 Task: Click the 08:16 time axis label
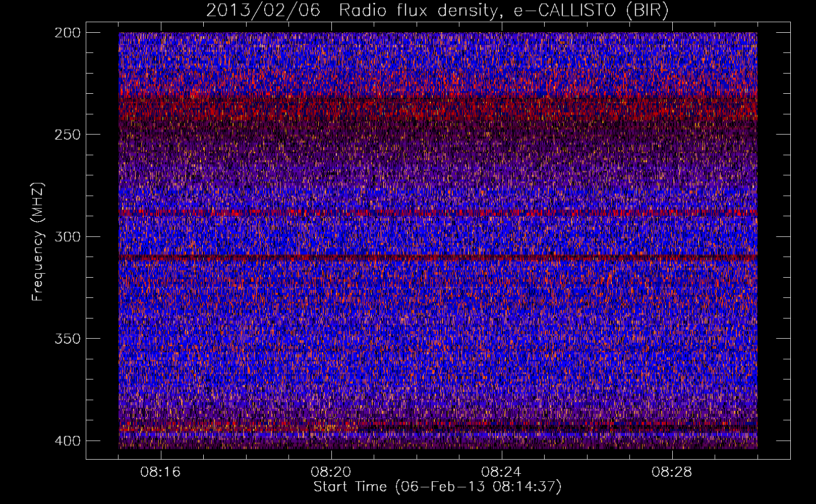160,472
